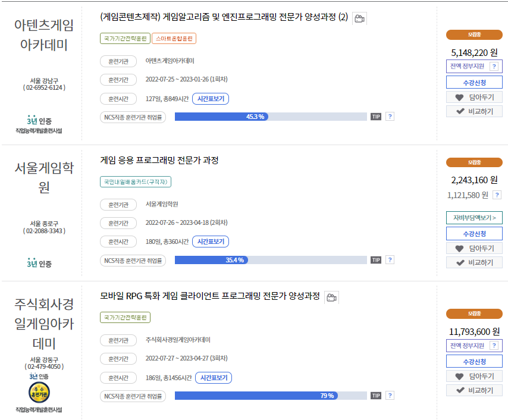
Task: Check 비교하기 for 주식회사경일게임아카데미 course
Action: tap(474, 390)
